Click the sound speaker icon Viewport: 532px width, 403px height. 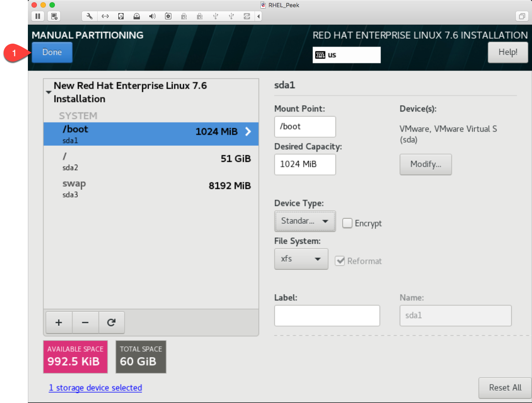pos(152,16)
